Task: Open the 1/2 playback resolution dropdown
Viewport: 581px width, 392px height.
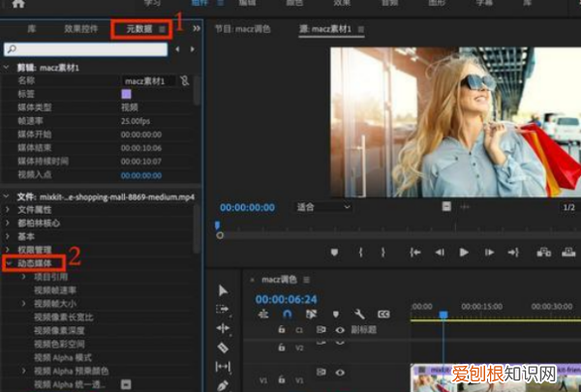Action: click(568, 207)
